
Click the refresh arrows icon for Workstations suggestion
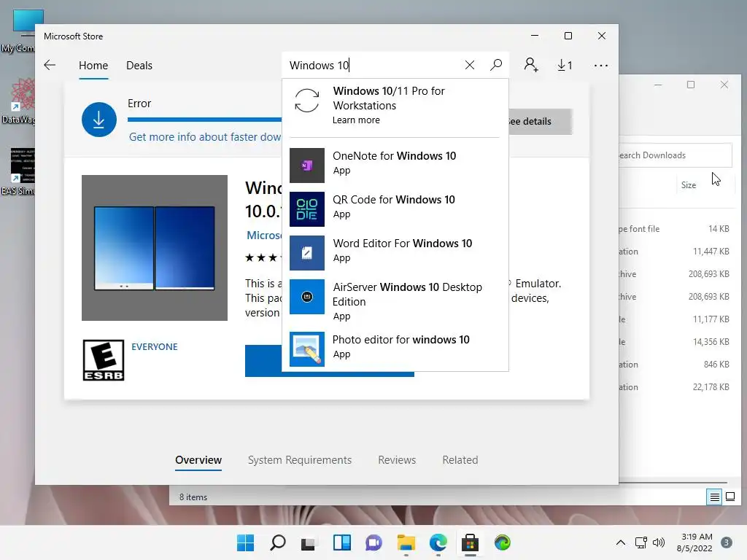[x=307, y=101]
